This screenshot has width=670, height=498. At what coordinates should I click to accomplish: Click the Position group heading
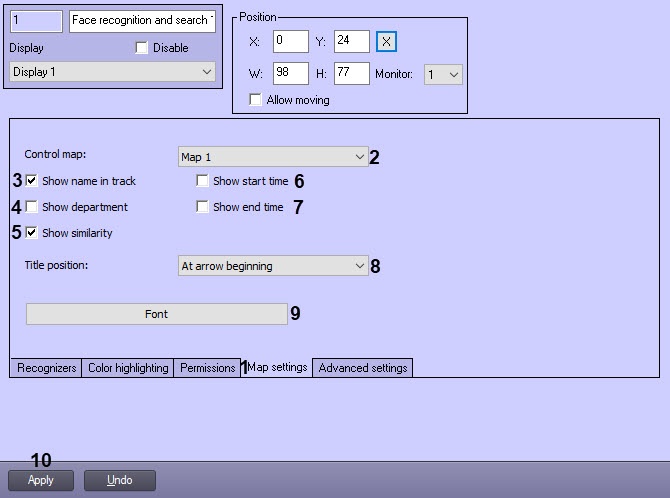pyautogui.click(x=258, y=17)
